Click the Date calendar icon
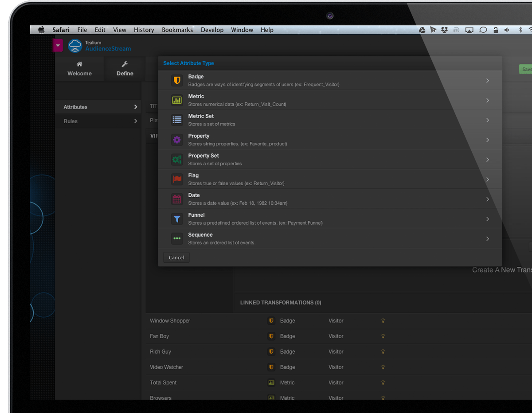The image size is (532, 413). coord(177,199)
